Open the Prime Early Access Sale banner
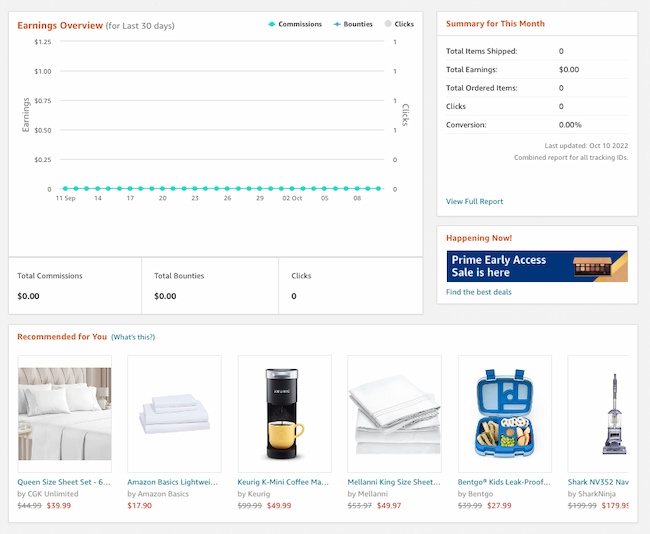Screen dimensions: 650x534 point(537,266)
